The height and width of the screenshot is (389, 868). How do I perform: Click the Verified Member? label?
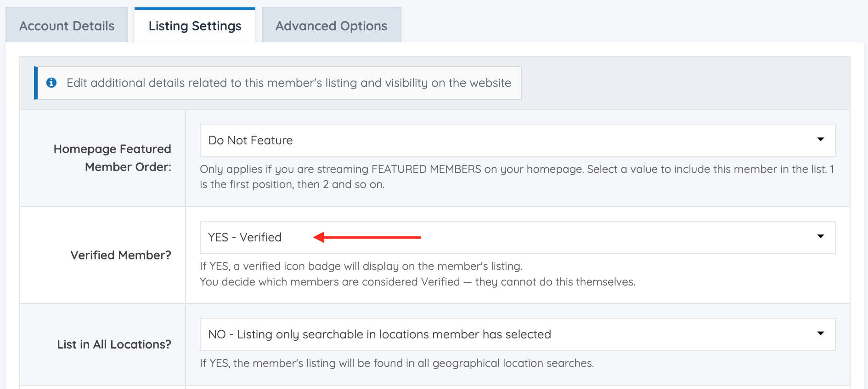click(121, 255)
